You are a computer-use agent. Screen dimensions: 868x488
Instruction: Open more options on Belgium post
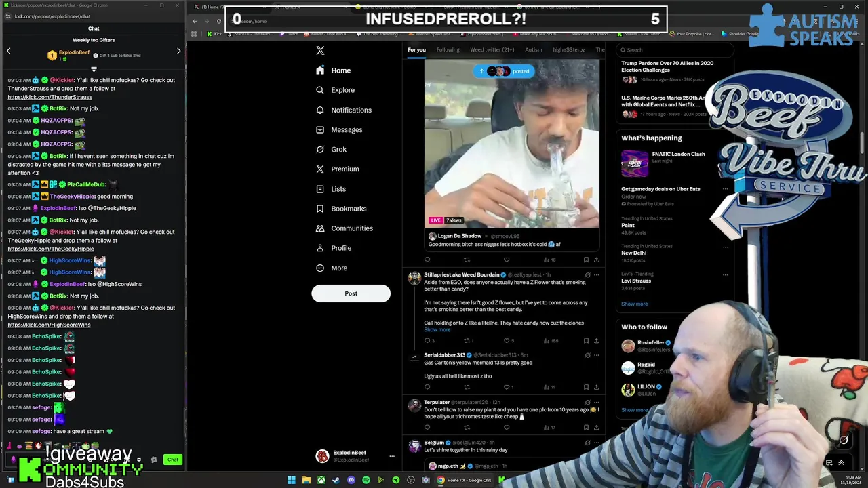[x=597, y=443]
